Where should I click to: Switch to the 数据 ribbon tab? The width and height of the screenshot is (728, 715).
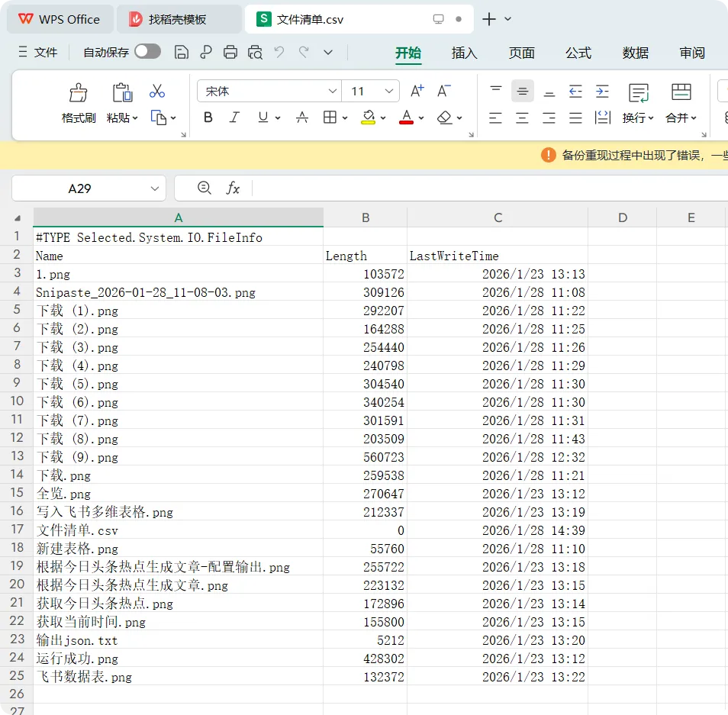pos(635,53)
